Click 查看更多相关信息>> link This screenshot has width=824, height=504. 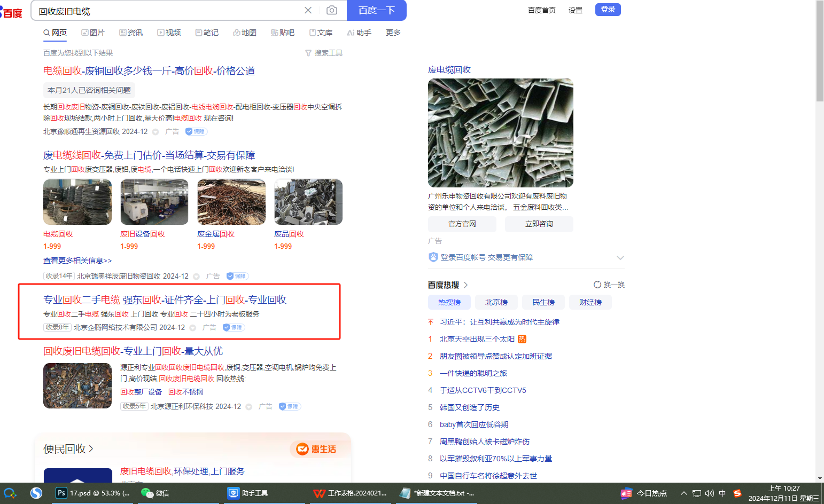tap(77, 261)
